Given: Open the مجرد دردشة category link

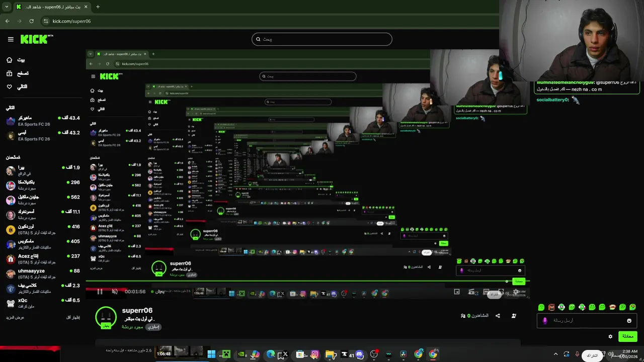Looking at the screenshot, I should pyautogui.click(x=132, y=327).
